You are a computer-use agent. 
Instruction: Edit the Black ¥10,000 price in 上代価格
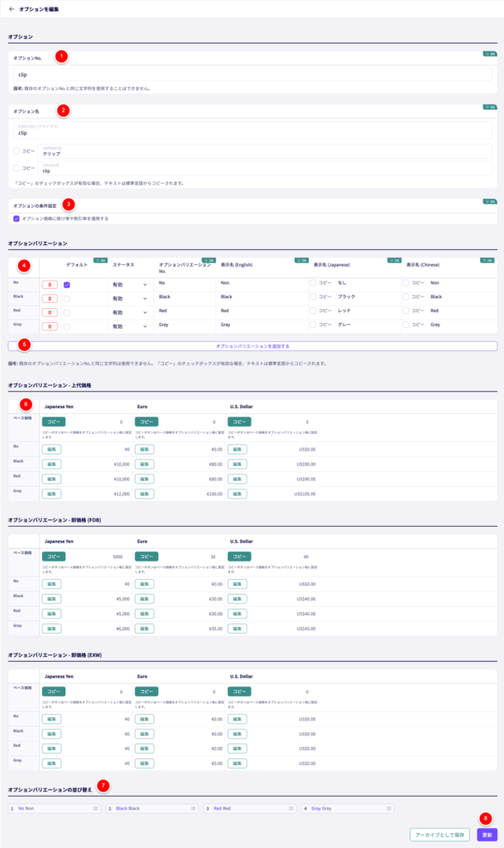click(51, 464)
